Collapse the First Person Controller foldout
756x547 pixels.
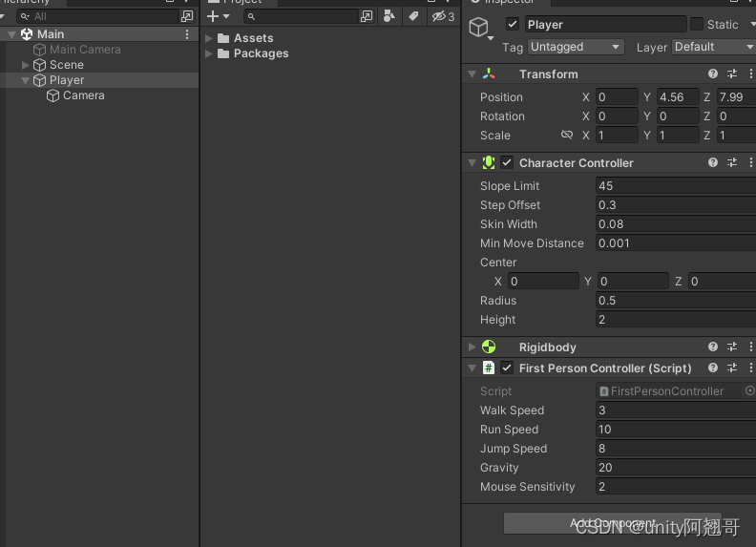[x=472, y=368]
